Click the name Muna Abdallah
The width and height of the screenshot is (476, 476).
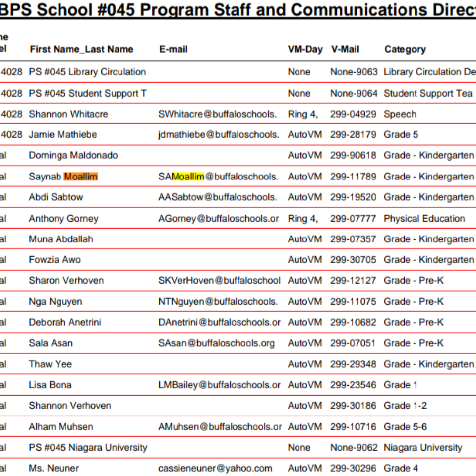(60, 239)
